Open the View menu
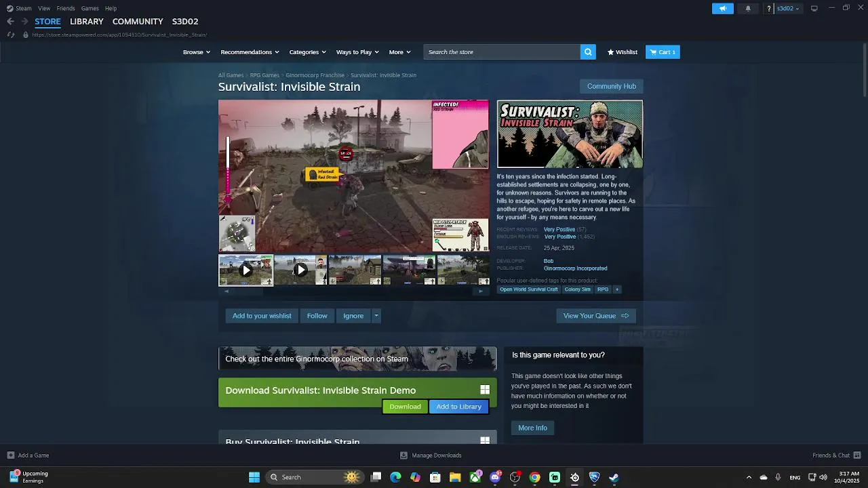The width and height of the screenshot is (868, 488). tap(44, 8)
